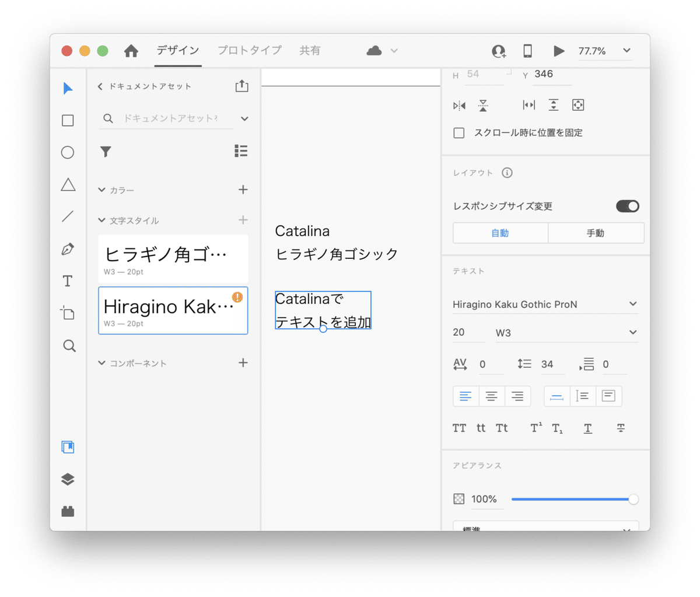Apply title case Tt transform
Viewport: 700px width, 597px height.
[502, 429]
